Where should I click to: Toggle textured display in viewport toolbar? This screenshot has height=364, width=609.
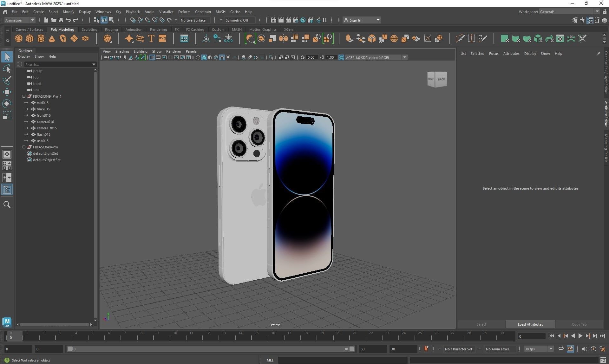point(222,57)
